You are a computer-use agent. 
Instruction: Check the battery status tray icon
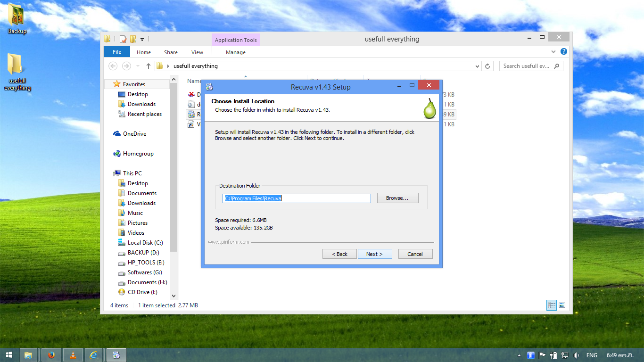(553, 355)
